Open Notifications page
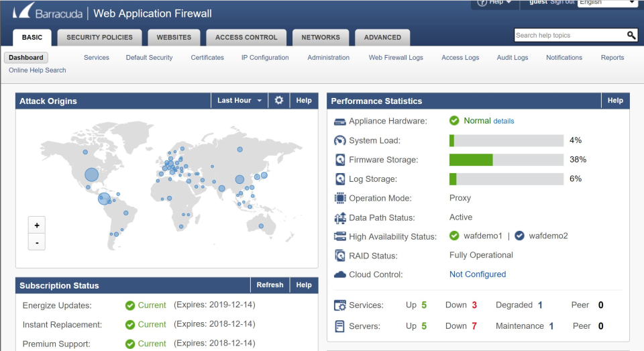 [x=564, y=58]
